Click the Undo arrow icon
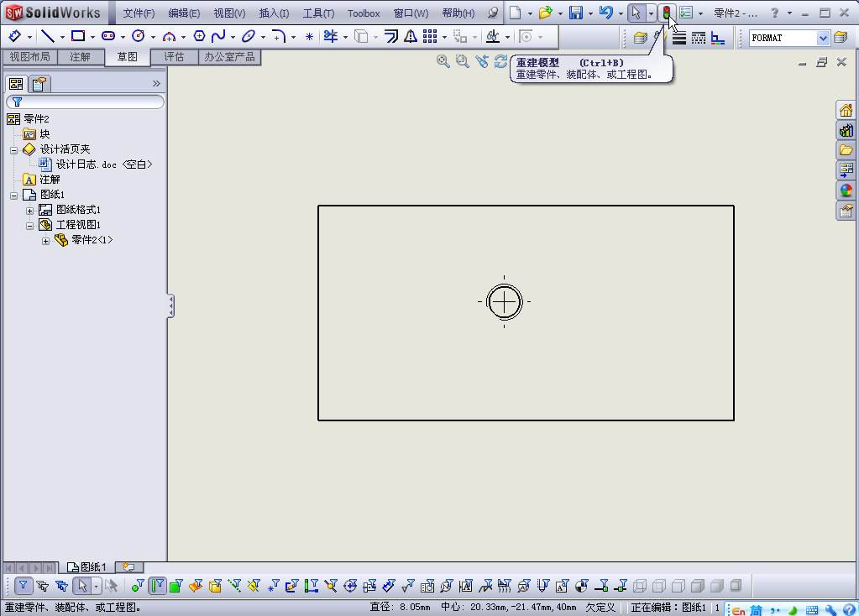The width and height of the screenshot is (859, 616). tap(606, 13)
